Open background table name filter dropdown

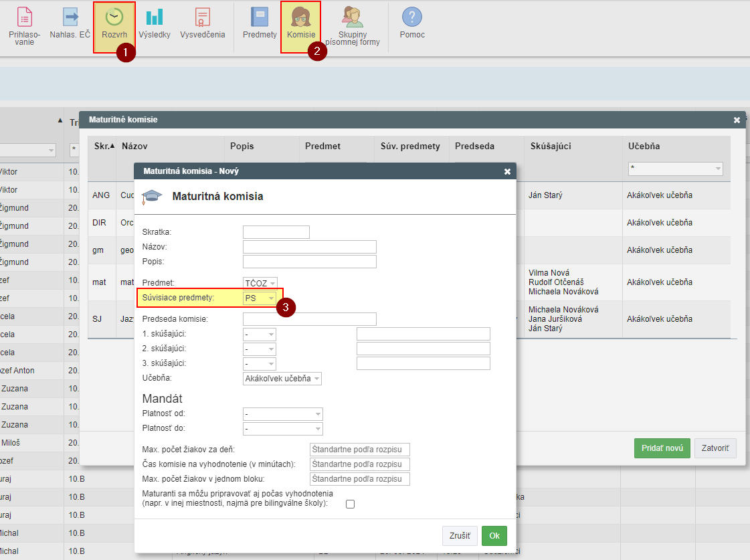[x=27, y=150]
